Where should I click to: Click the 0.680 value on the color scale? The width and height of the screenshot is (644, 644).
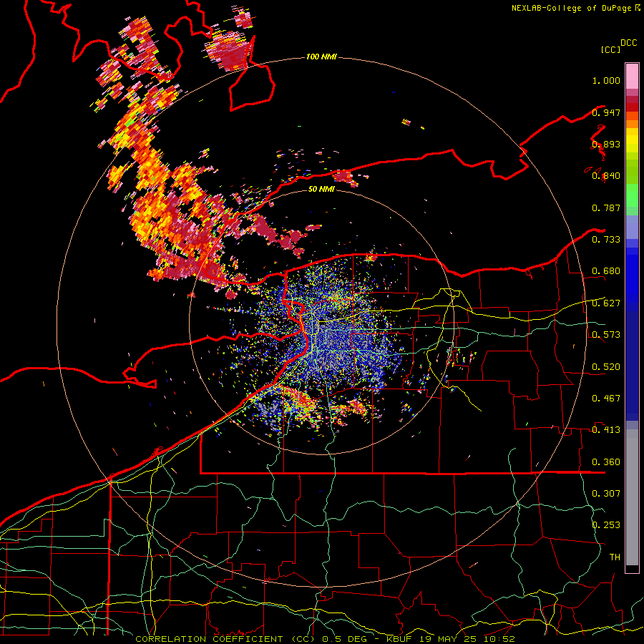[x=606, y=271]
